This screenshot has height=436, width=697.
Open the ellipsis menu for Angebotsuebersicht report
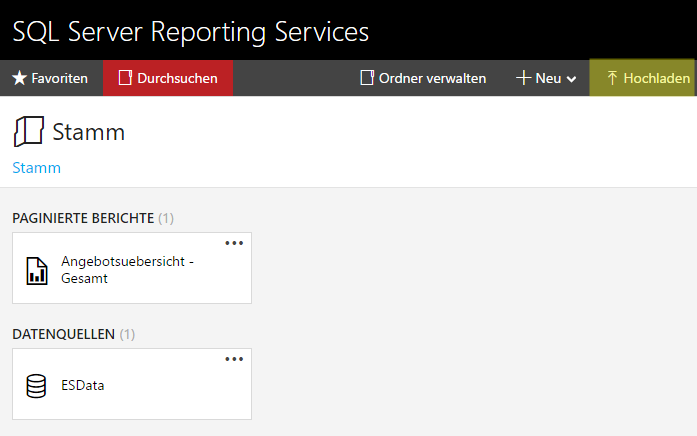click(234, 243)
